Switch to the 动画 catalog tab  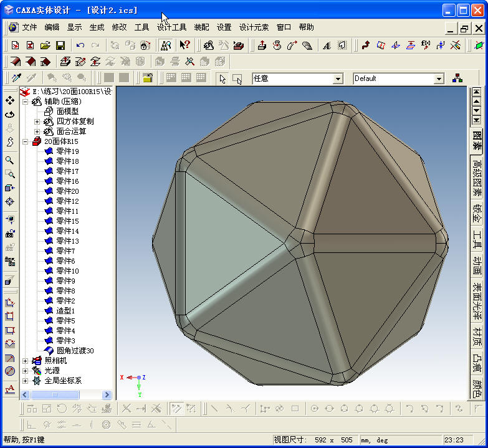(x=477, y=265)
